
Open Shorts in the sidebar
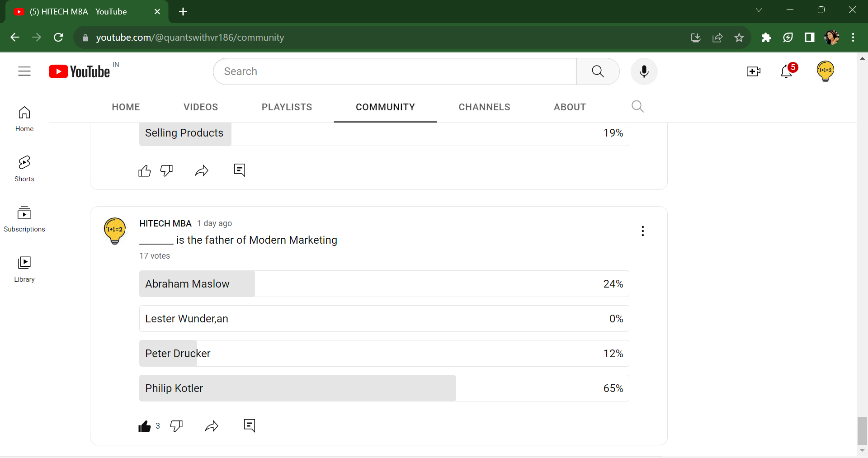[x=24, y=169]
